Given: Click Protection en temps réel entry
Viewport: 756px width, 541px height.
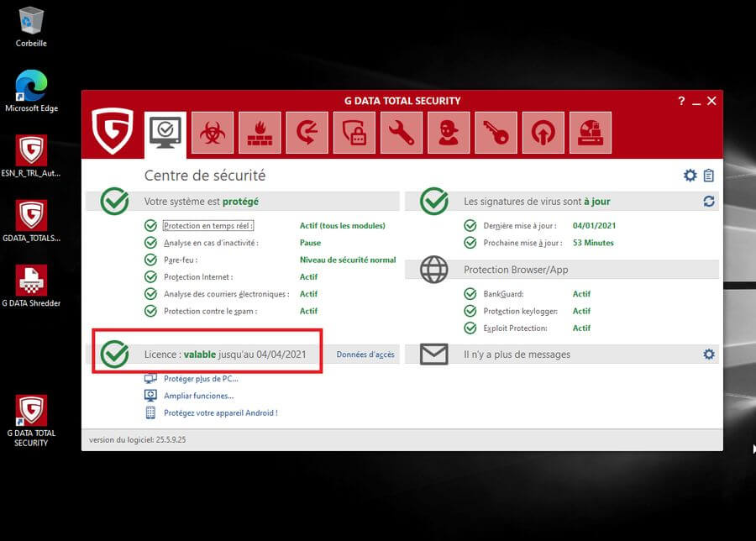Looking at the screenshot, I should pyautogui.click(x=207, y=226).
